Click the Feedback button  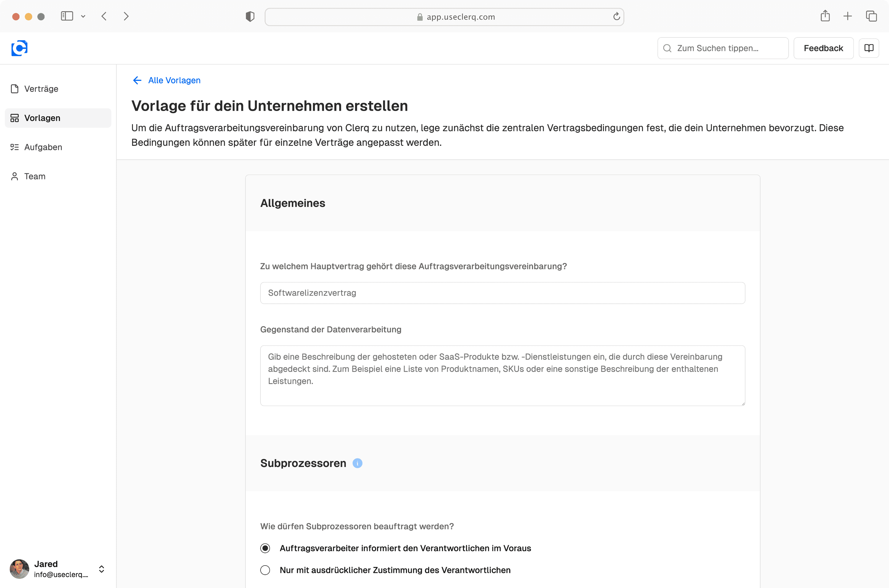[823, 48]
